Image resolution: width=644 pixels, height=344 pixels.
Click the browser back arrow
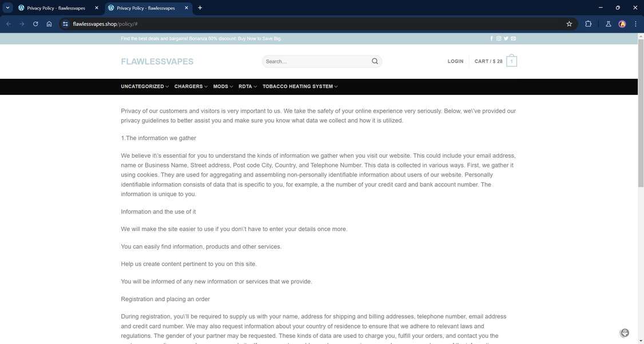[9, 24]
